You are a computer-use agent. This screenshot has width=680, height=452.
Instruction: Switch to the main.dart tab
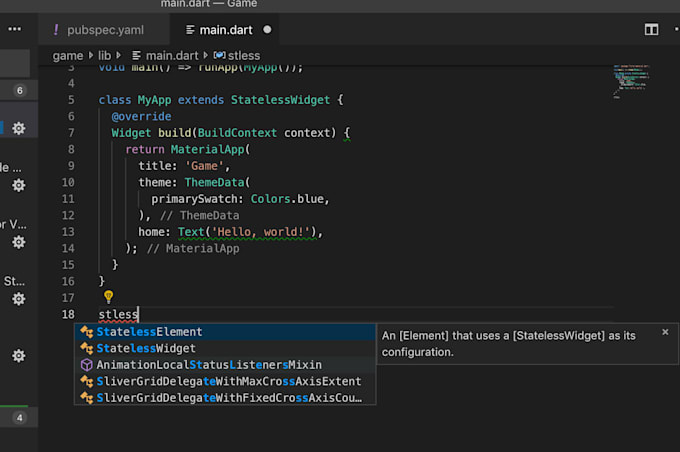tap(225, 29)
